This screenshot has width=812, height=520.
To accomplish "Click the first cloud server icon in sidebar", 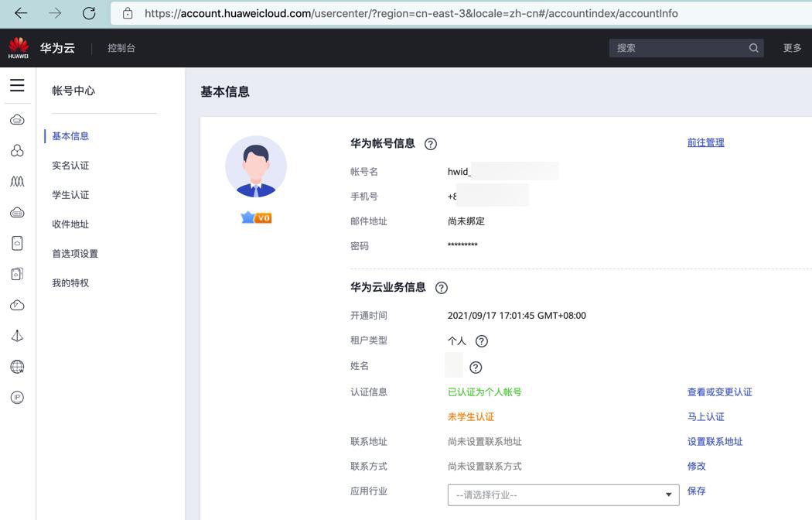I will coord(17,120).
